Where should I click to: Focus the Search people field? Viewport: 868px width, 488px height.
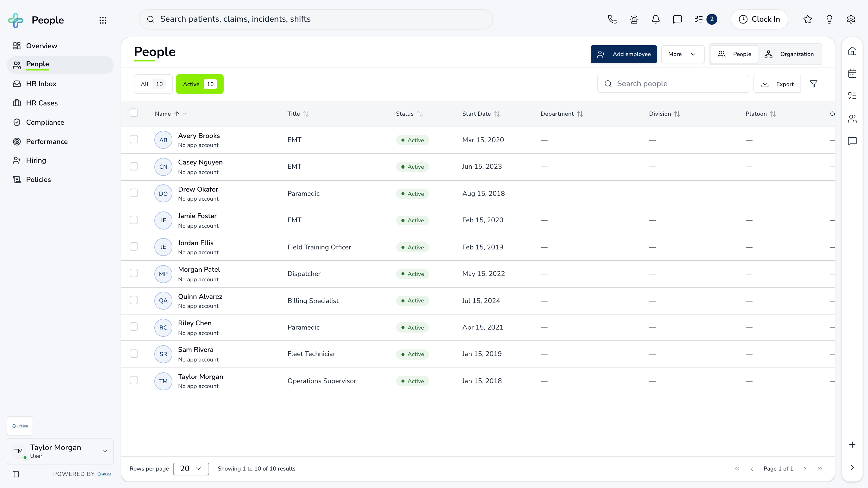click(673, 84)
